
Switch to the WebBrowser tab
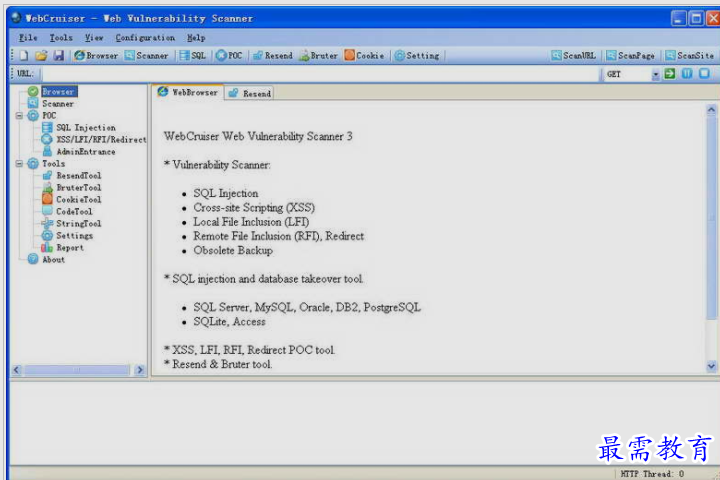(188, 92)
